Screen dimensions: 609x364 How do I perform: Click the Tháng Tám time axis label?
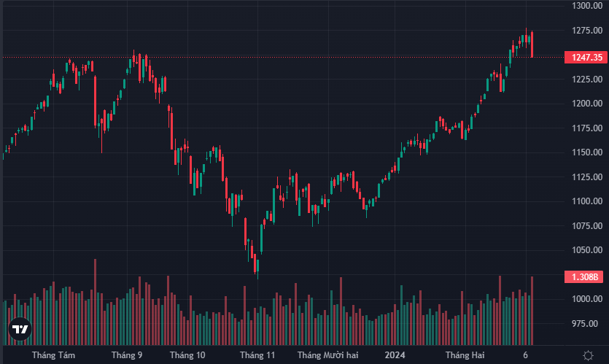[x=54, y=355]
